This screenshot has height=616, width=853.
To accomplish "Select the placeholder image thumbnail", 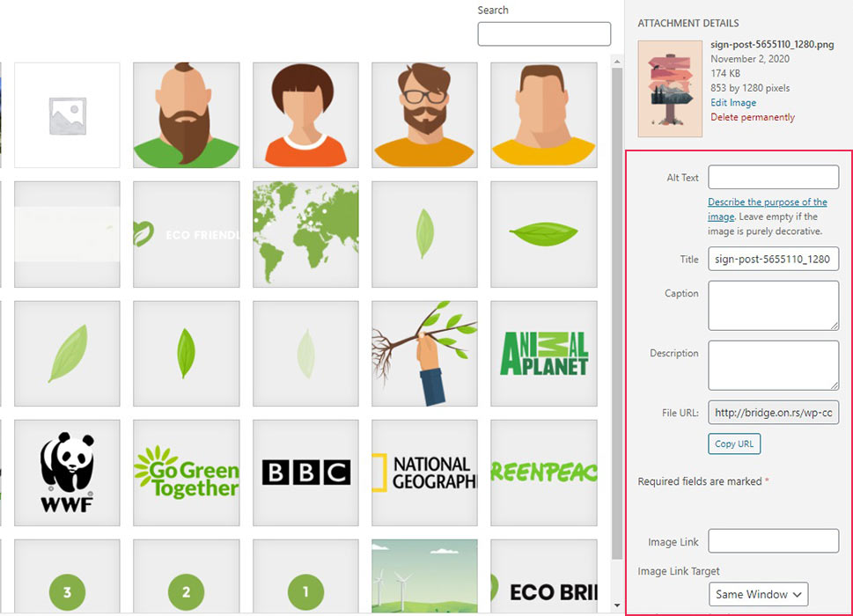I will pyautogui.click(x=67, y=114).
